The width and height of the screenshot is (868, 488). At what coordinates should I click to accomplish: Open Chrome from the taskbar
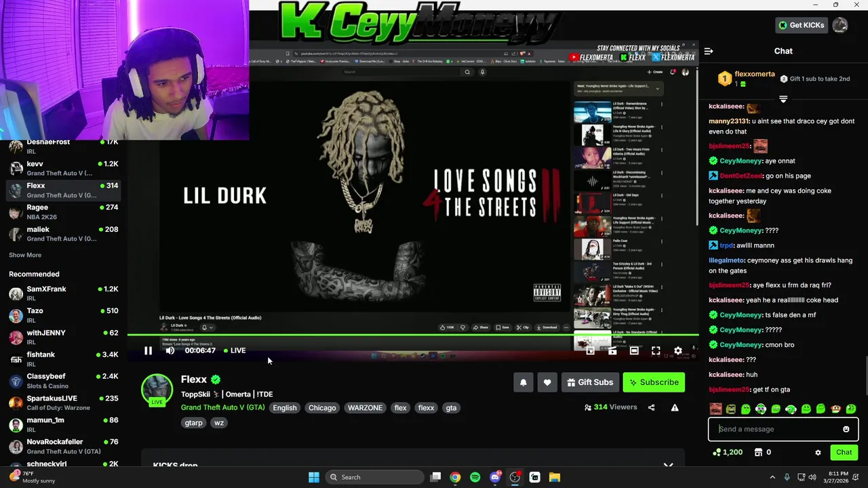455,477
